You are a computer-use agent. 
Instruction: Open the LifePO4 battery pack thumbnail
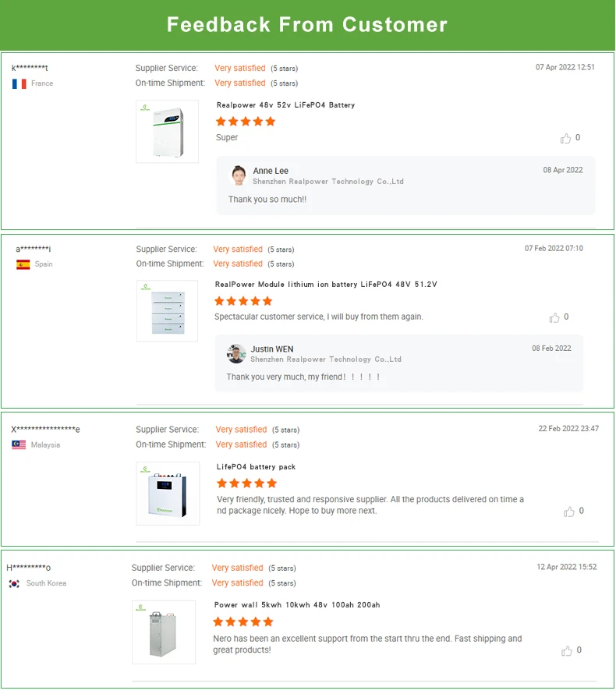coord(168,494)
